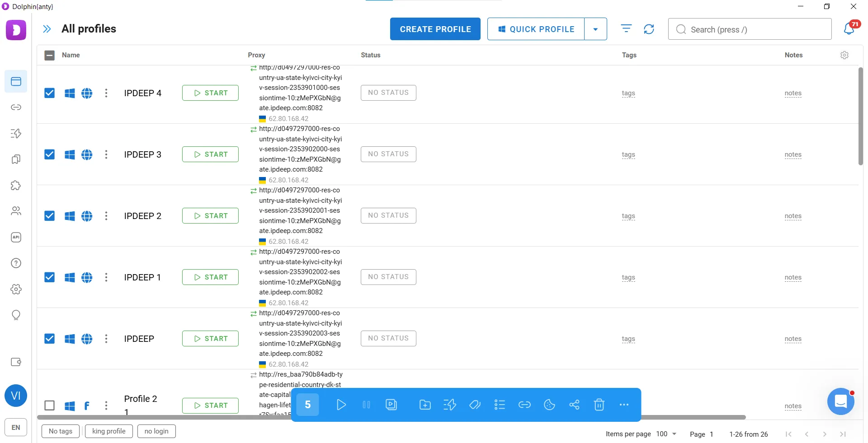Open the IPDEEP 4 three-dot menu

[x=106, y=93]
